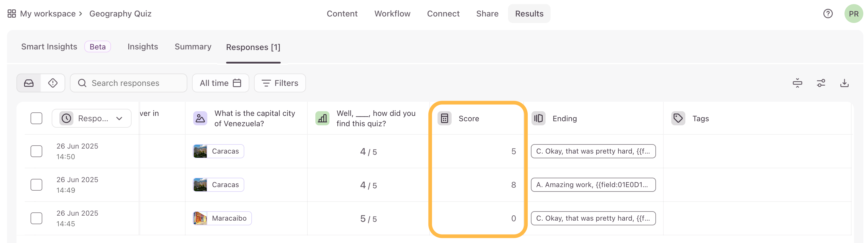Select the inbox responses view icon
Image resolution: width=868 pixels, height=243 pixels.
click(29, 83)
